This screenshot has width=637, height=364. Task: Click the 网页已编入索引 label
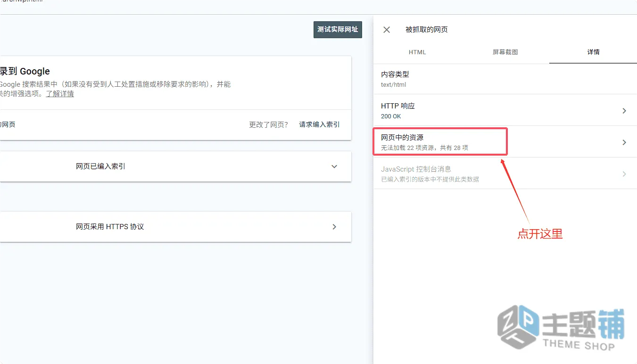tap(100, 166)
